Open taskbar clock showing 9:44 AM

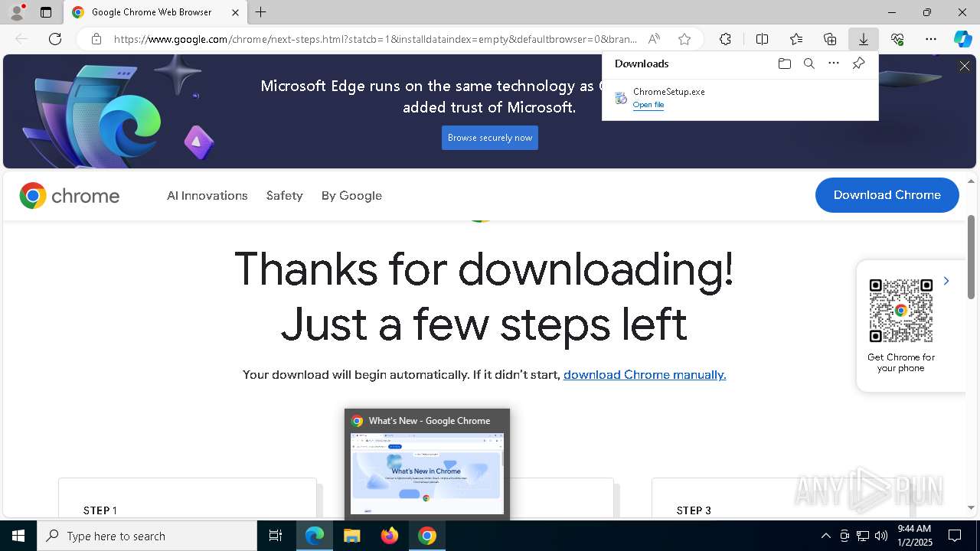914,536
